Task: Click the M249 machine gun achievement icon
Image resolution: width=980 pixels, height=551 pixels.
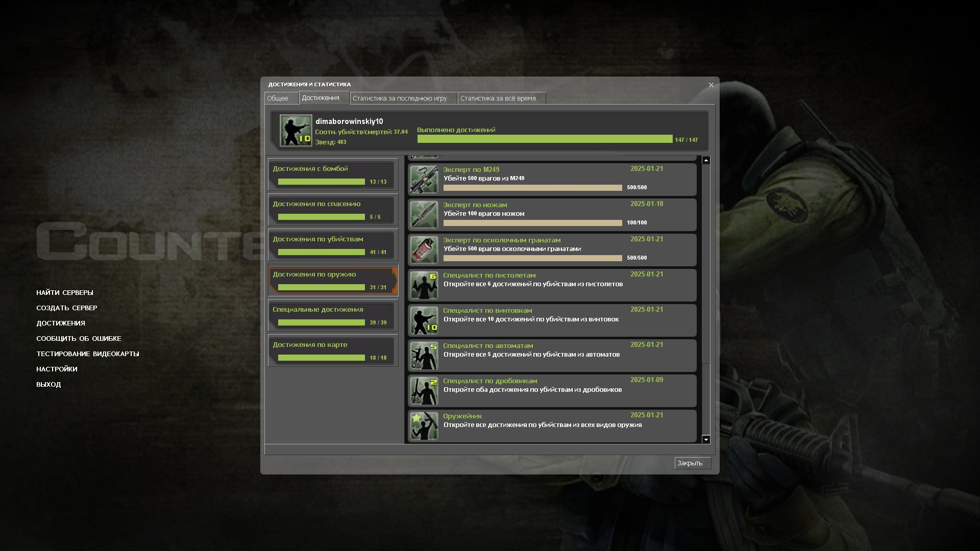Action: (424, 180)
